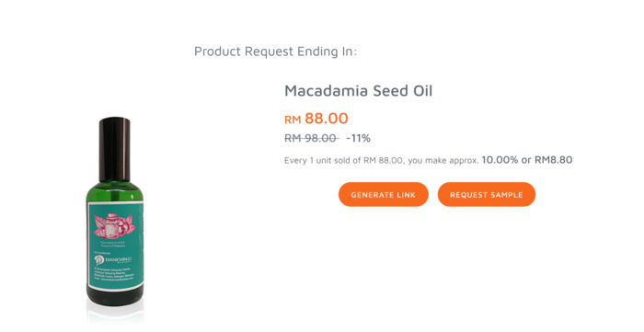644x332 pixels.
Task: Click the 10.00% or RM8.80 commission text
Action: click(527, 160)
